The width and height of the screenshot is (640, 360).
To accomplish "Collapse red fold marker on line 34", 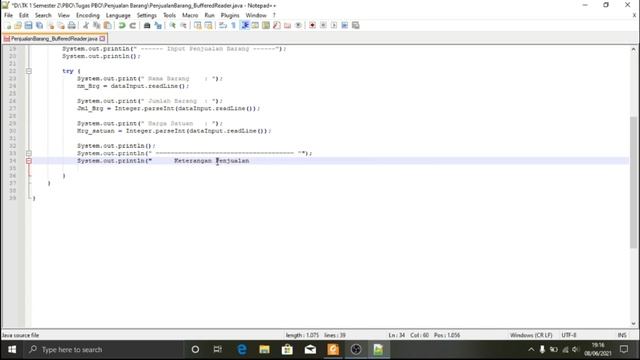I will pyautogui.click(x=29, y=161).
